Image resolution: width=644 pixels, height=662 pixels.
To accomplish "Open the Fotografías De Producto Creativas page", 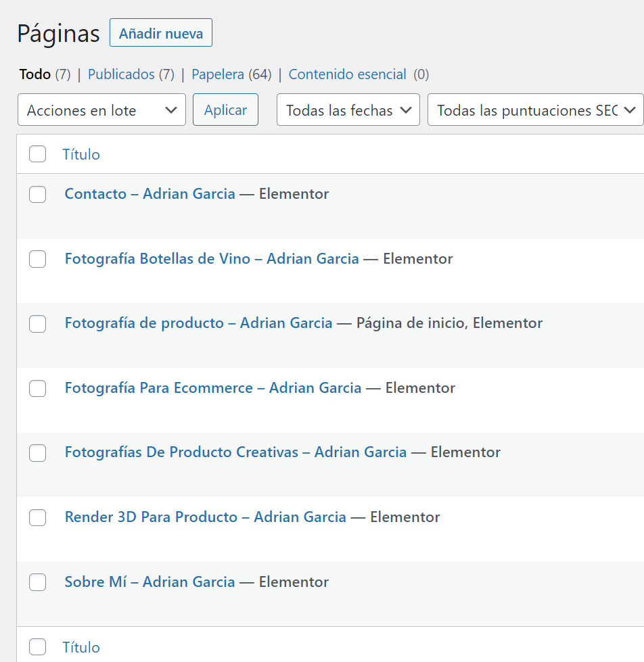I will tap(235, 452).
